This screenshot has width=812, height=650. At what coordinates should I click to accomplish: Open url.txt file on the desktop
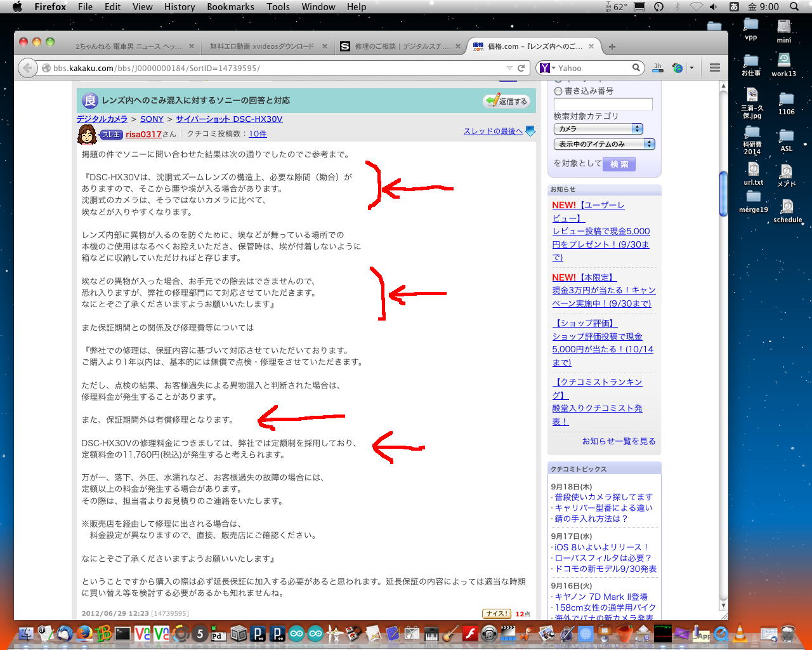tap(753, 173)
